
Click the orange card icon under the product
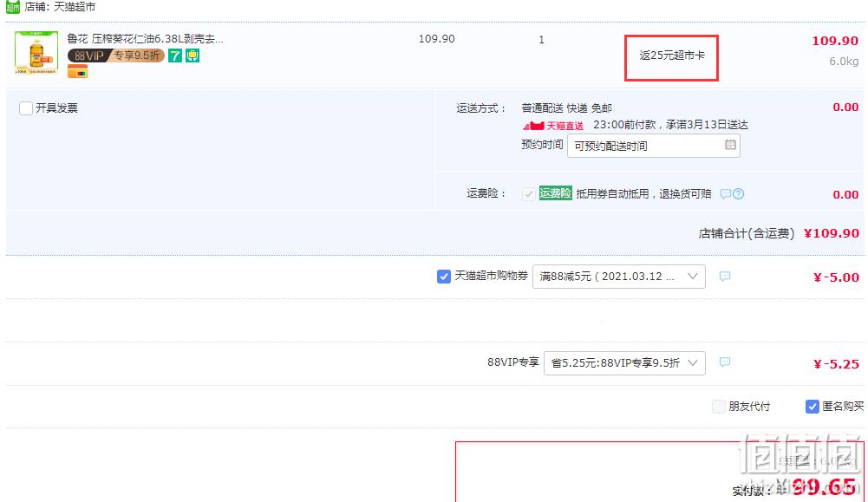click(x=77, y=71)
